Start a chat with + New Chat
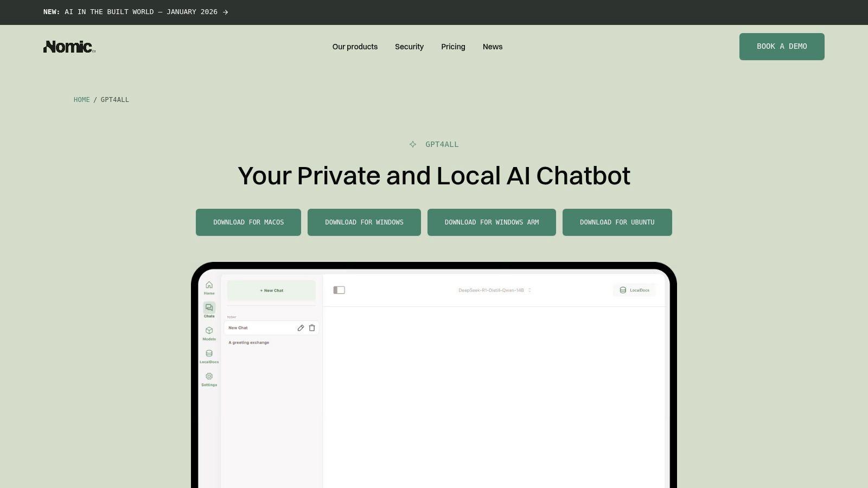 271,291
